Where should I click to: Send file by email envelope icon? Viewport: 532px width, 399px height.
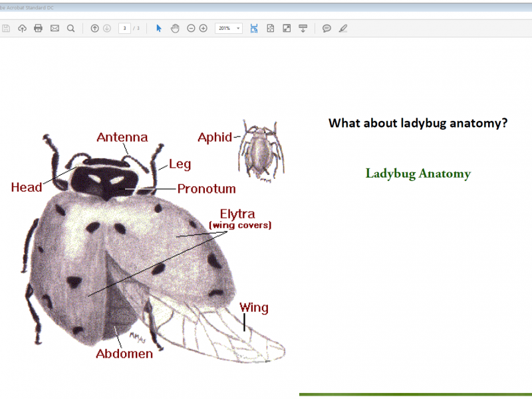point(55,29)
